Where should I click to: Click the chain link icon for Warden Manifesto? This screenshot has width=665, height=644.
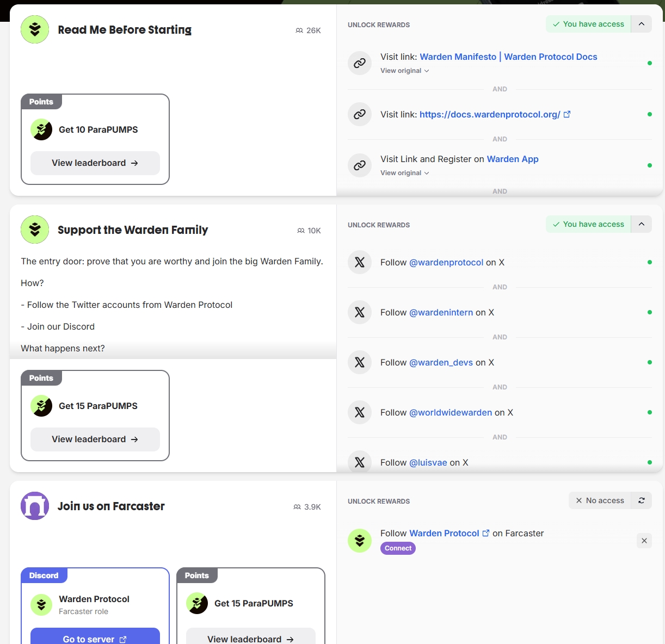[360, 63]
